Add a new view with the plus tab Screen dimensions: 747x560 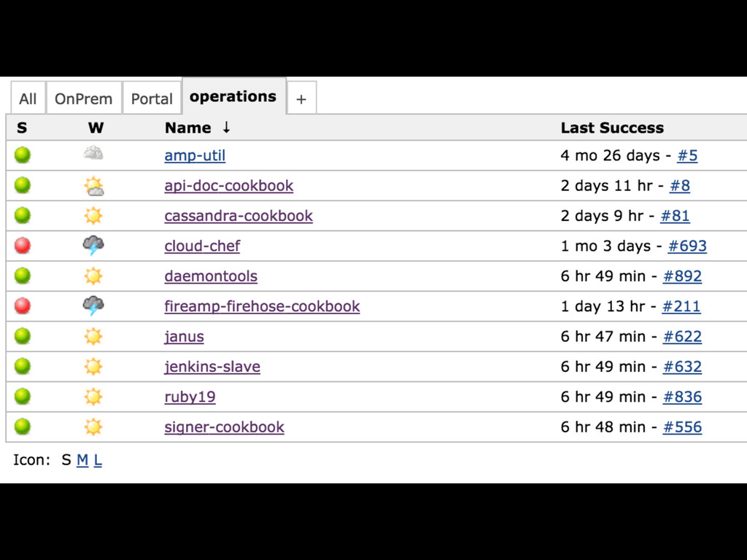tap(301, 99)
